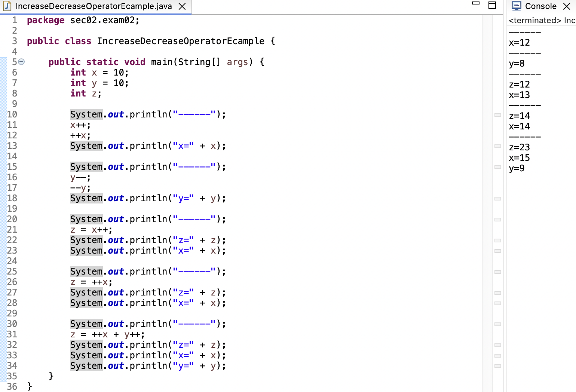Click the package keyword on line 1

tap(46, 21)
